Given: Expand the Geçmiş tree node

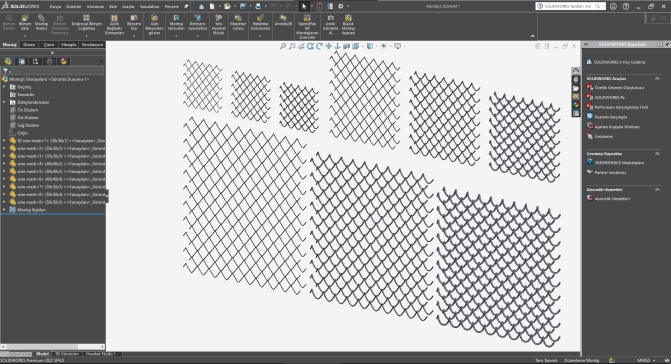Looking at the screenshot, I should coord(4,87).
